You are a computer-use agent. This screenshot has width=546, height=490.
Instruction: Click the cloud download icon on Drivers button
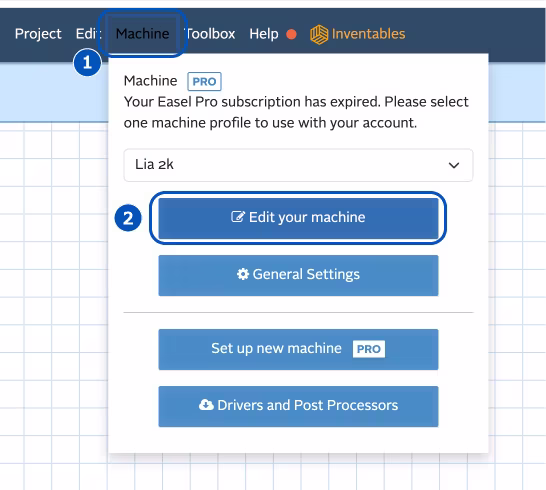pos(206,405)
